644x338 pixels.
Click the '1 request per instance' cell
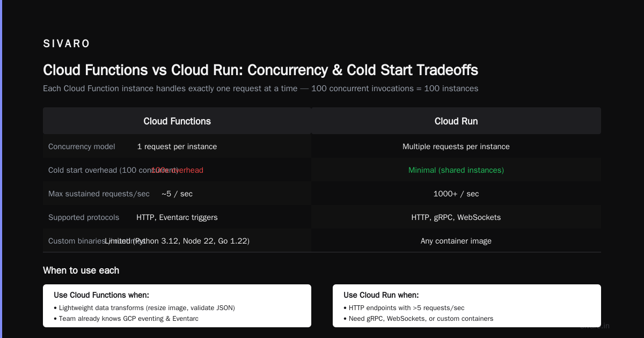(x=177, y=146)
